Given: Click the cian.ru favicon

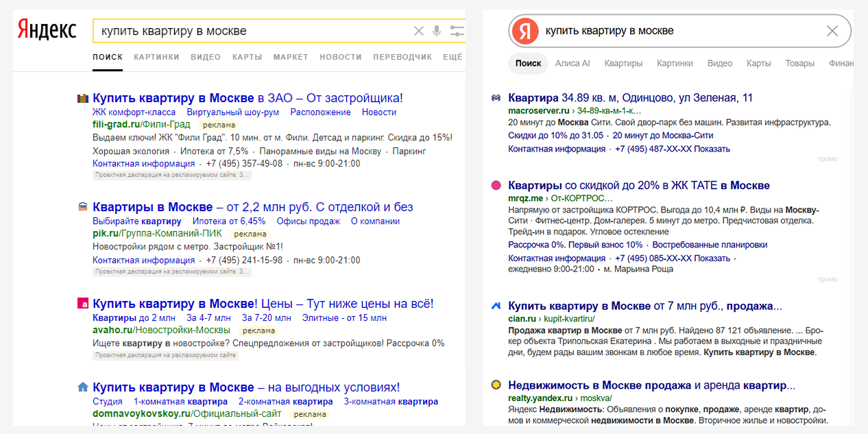Looking at the screenshot, I should [x=496, y=306].
